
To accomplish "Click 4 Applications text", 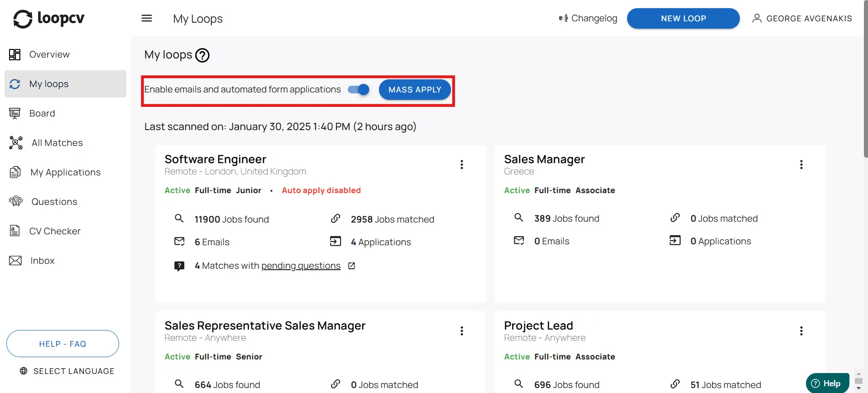I will (x=381, y=242).
